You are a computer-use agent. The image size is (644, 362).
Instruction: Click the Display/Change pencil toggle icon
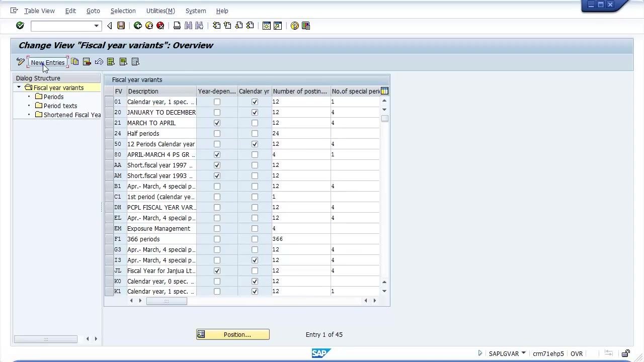tap(20, 62)
